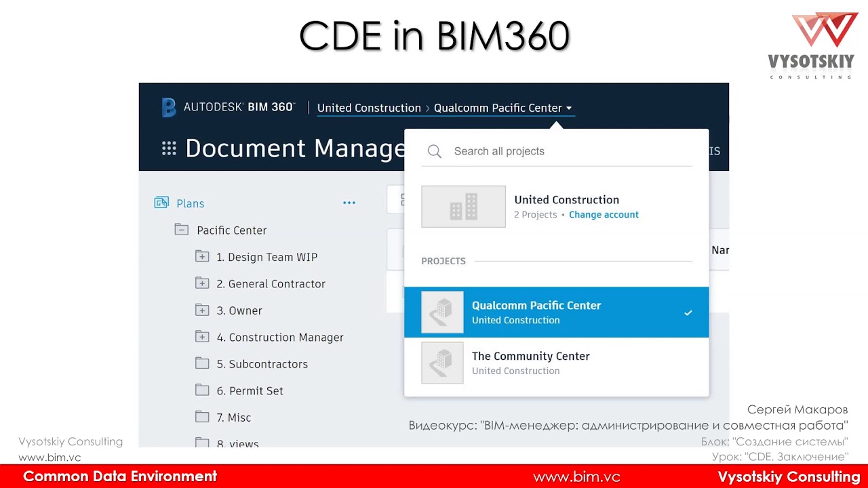
Task: Click the United Construction breadcrumb
Action: [369, 108]
